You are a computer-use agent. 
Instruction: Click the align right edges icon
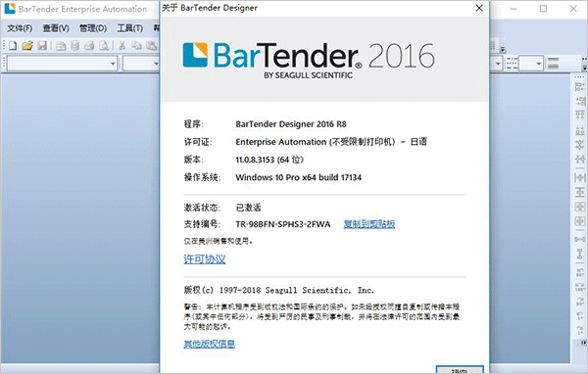(x=580, y=101)
